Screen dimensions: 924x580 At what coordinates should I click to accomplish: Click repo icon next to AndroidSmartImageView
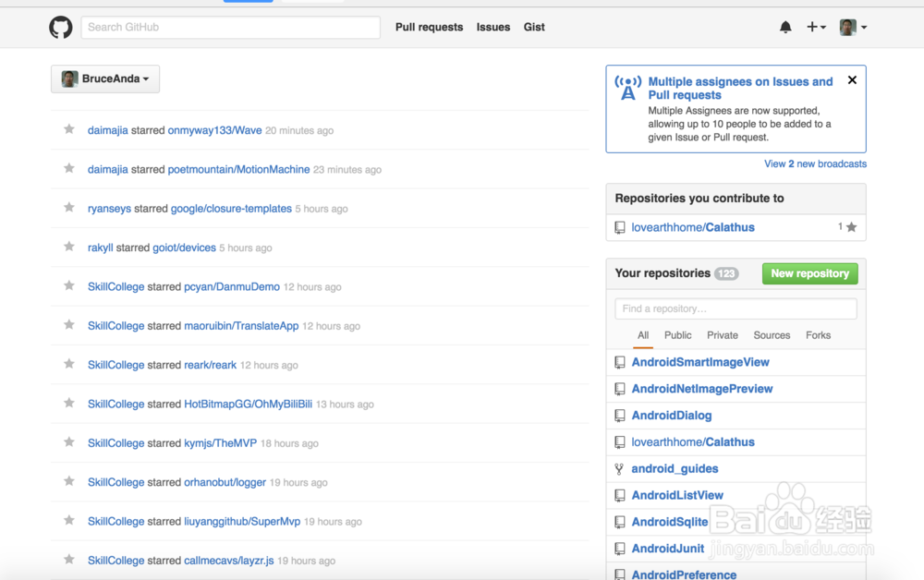click(620, 363)
